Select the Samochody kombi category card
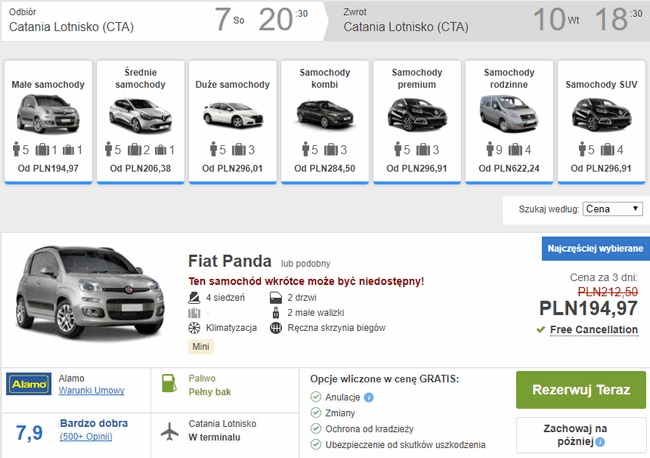The height and width of the screenshot is (458, 650). [x=325, y=121]
